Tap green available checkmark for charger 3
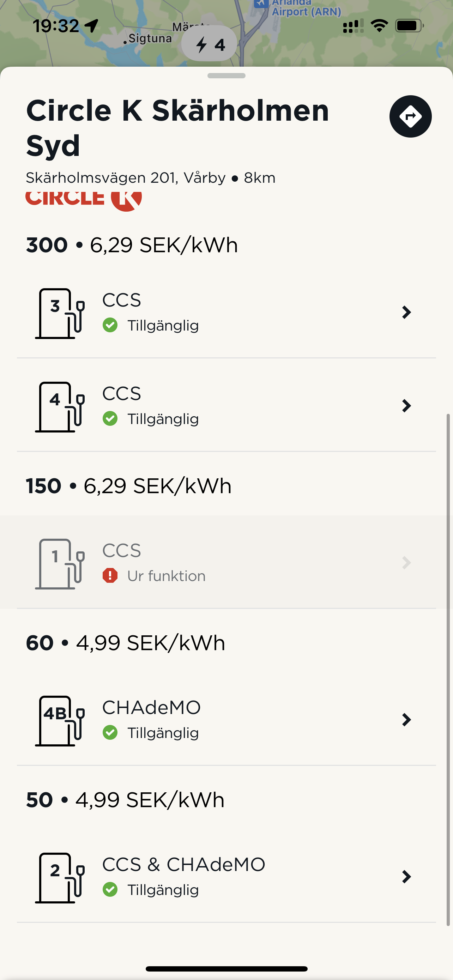This screenshot has width=453, height=980. pos(110,325)
